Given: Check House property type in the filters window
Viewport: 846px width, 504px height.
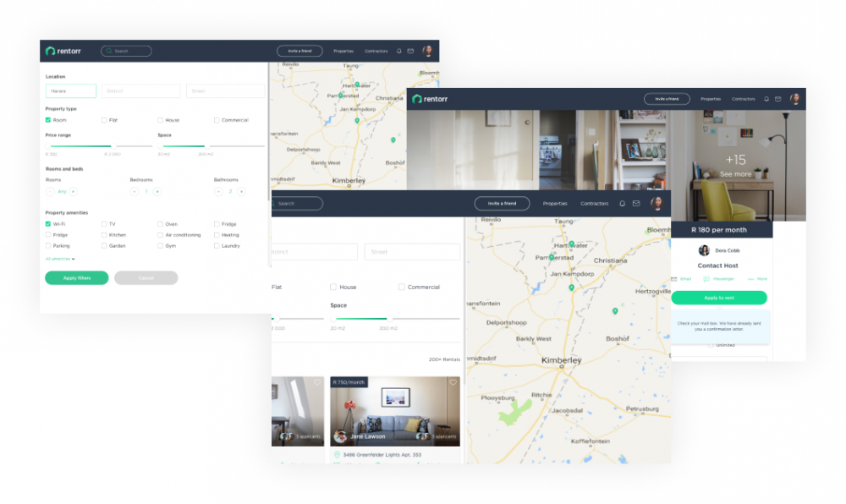Looking at the screenshot, I should click(160, 120).
